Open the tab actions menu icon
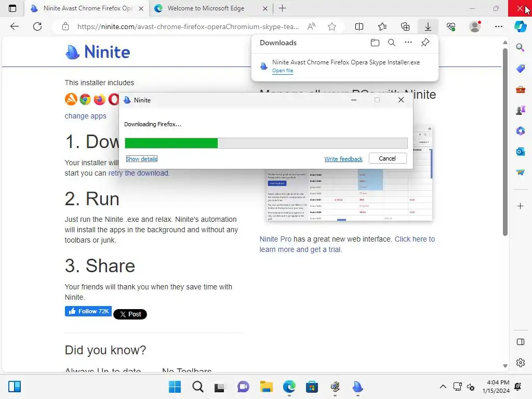 tap(12, 8)
